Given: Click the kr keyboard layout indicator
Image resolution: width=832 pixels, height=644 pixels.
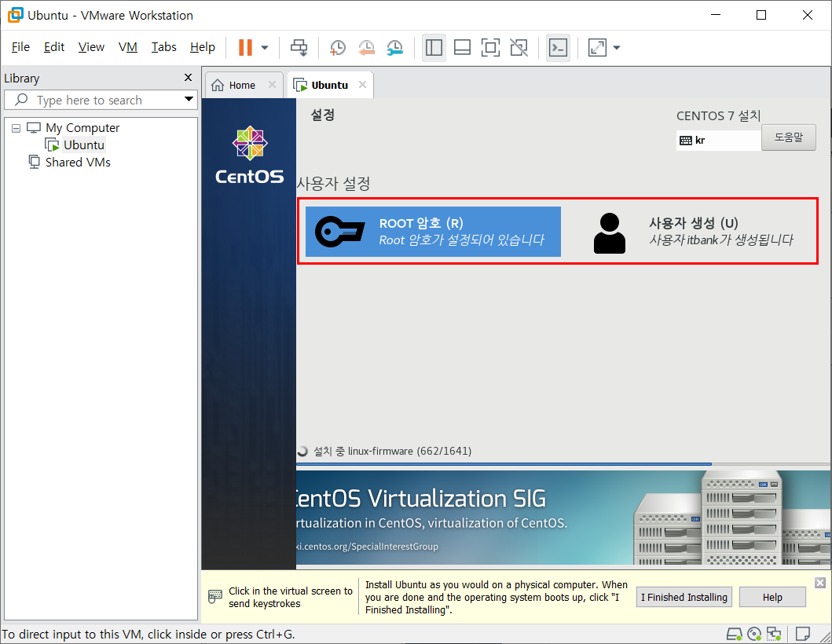Looking at the screenshot, I should tap(718, 141).
